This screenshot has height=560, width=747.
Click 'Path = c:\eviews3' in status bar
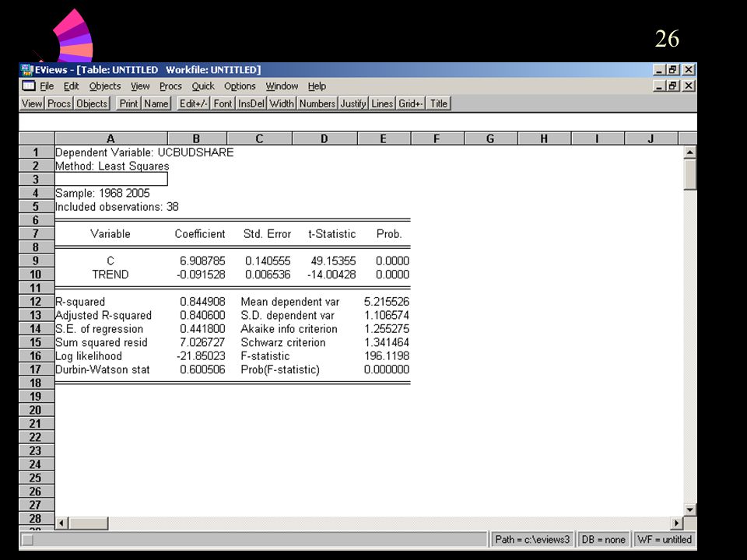click(x=532, y=540)
